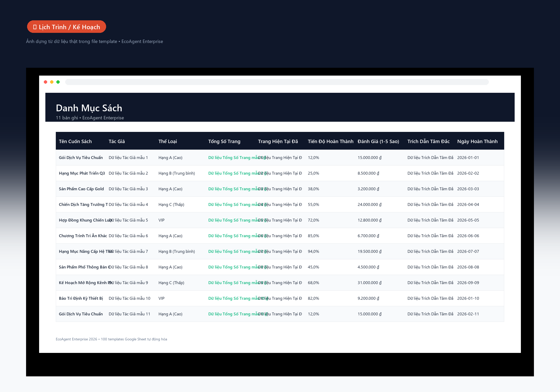560x392 pixels.
Task: Click Dữ liệu Tác Giả mẫu 7 cell
Action: (128, 251)
